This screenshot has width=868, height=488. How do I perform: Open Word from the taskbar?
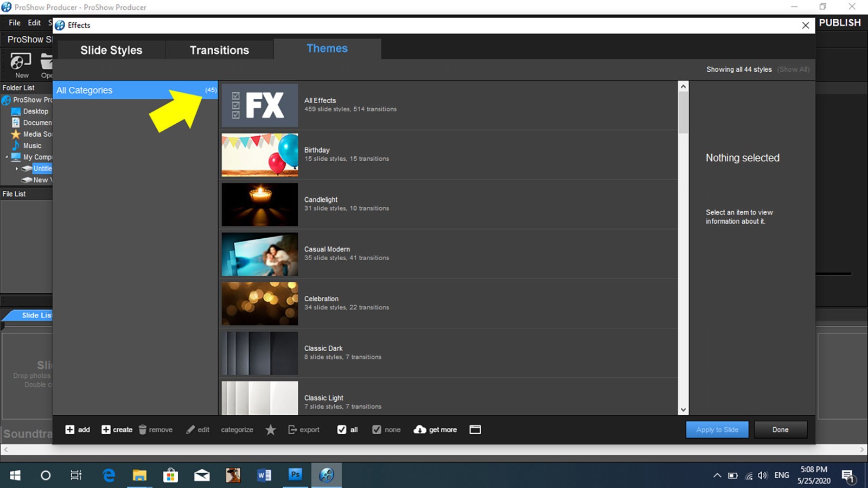pos(264,476)
